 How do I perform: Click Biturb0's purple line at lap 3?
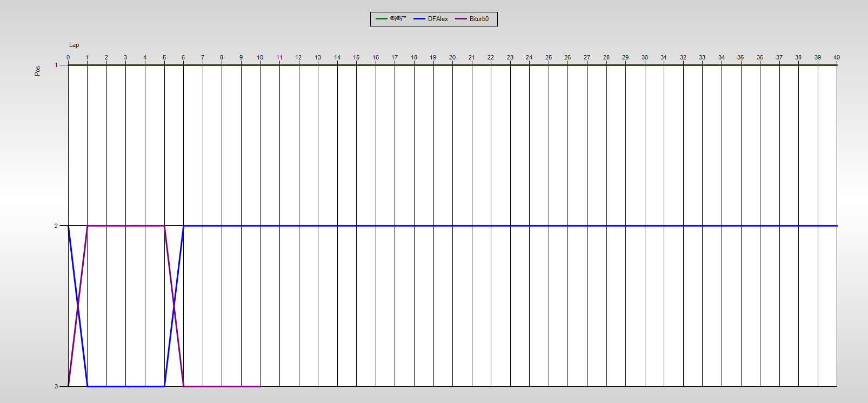125,226
